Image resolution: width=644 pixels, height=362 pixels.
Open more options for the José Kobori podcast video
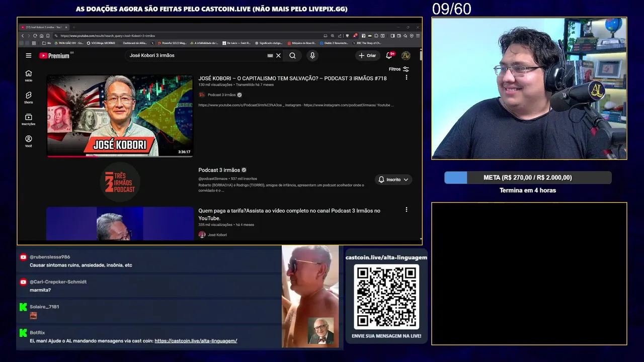(407, 77)
